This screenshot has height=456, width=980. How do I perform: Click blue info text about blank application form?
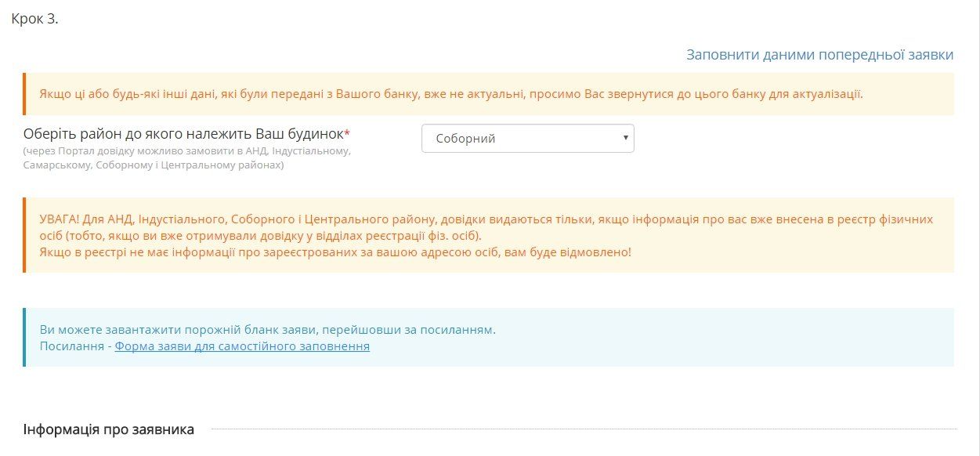click(267, 330)
